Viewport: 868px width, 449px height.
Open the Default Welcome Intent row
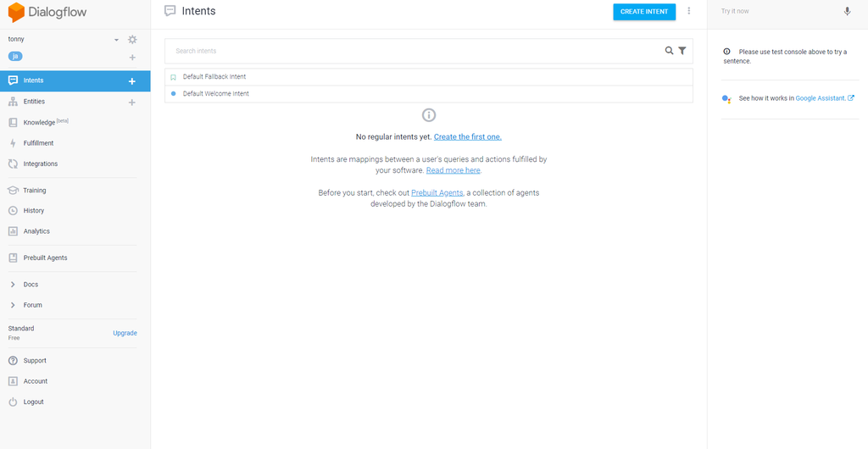(429, 94)
